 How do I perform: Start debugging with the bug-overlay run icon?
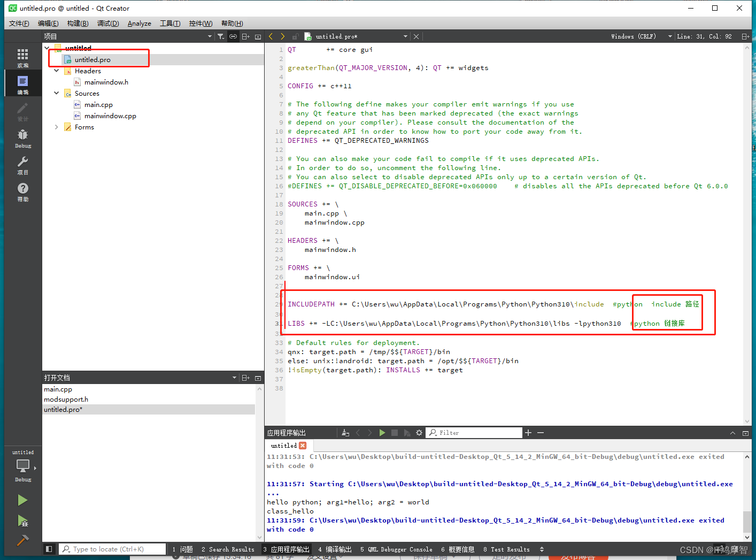(x=22, y=521)
